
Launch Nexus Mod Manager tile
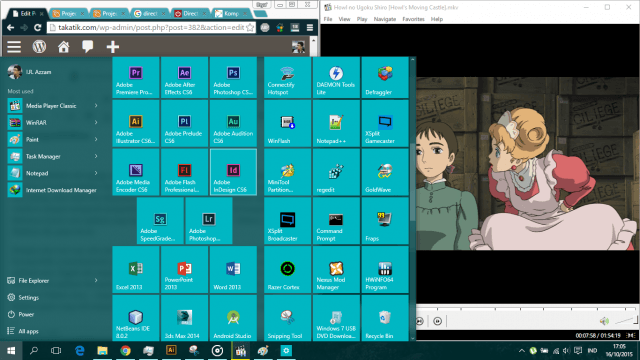click(x=336, y=269)
